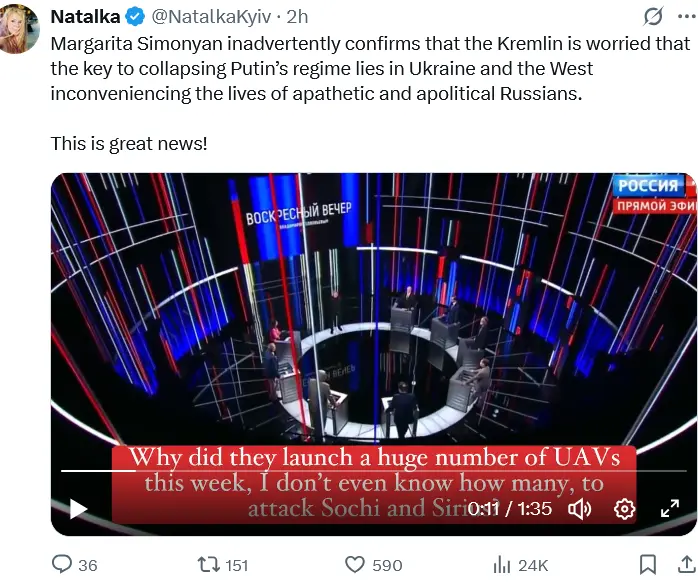Like the tweet with 590 likes
The image size is (698, 587).
pos(355,565)
